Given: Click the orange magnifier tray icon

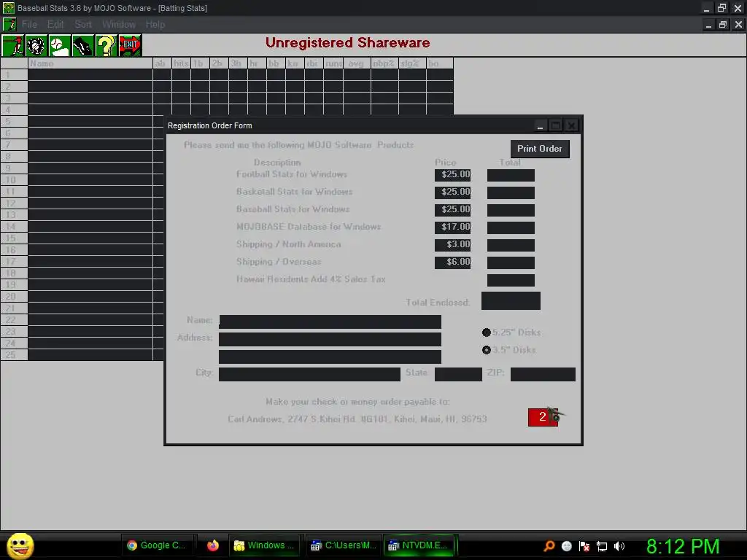Looking at the screenshot, I should [x=549, y=545].
